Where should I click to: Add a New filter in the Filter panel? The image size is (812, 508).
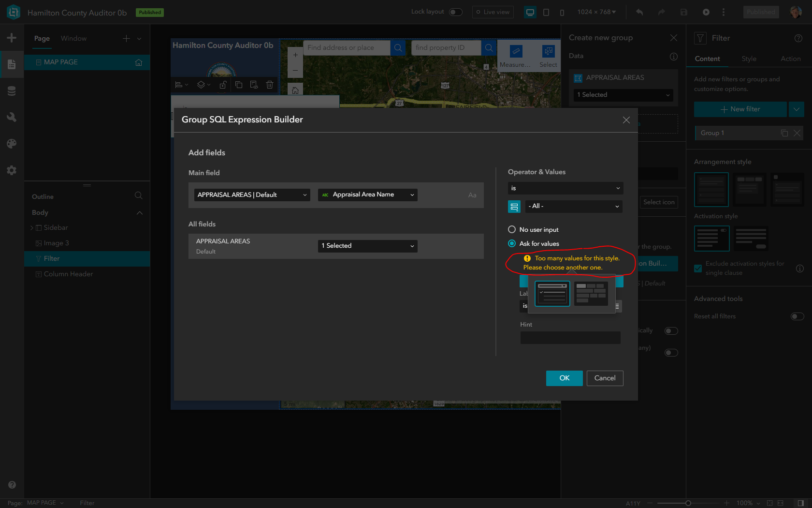pos(739,109)
